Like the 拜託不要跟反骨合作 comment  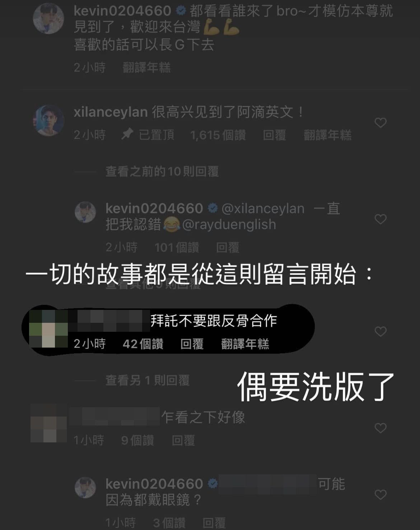point(381,331)
